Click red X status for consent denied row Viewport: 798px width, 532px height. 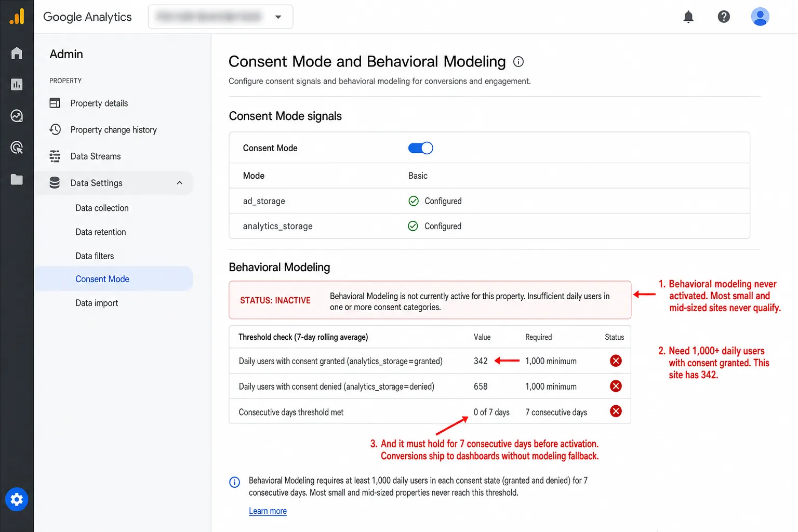(x=616, y=386)
